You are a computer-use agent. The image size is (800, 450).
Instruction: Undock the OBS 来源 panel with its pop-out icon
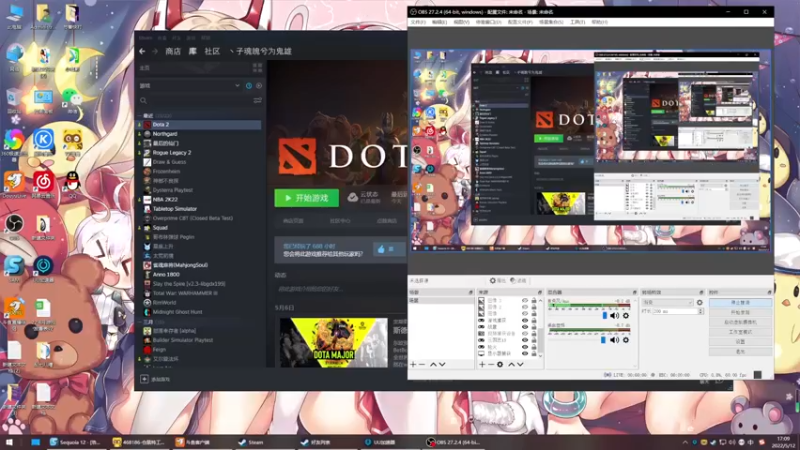pos(540,292)
